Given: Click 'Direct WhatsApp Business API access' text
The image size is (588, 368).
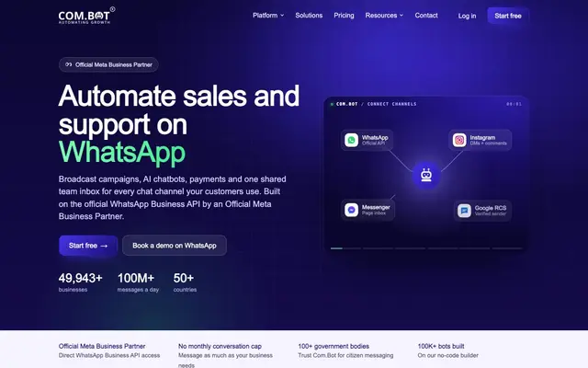Looking at the screenshot, I should point(109,355).
